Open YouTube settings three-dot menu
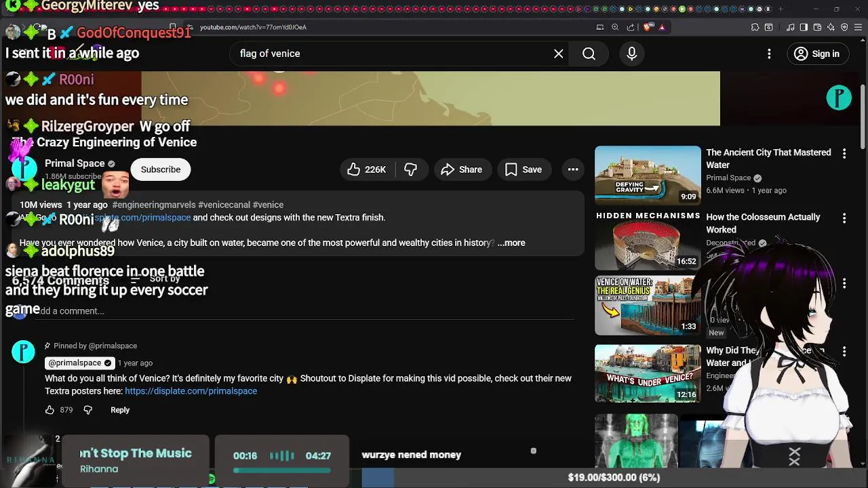 coord(769,54)
